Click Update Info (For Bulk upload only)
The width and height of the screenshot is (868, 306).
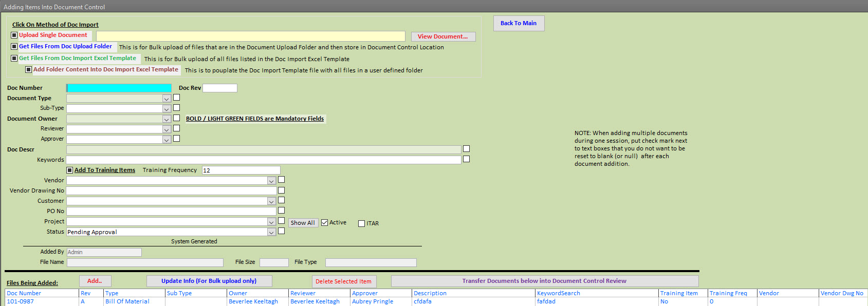tap(209, 281)
